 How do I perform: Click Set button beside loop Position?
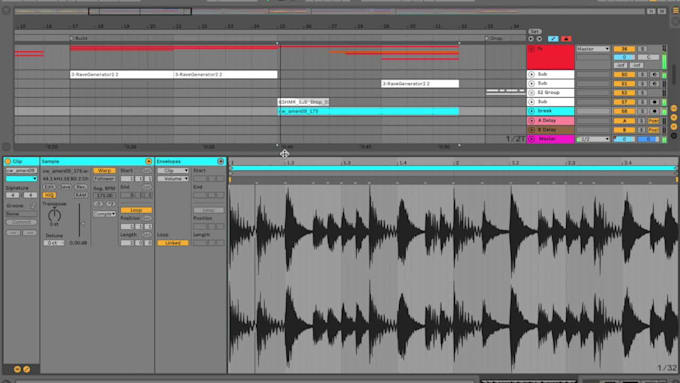[147, 218]
